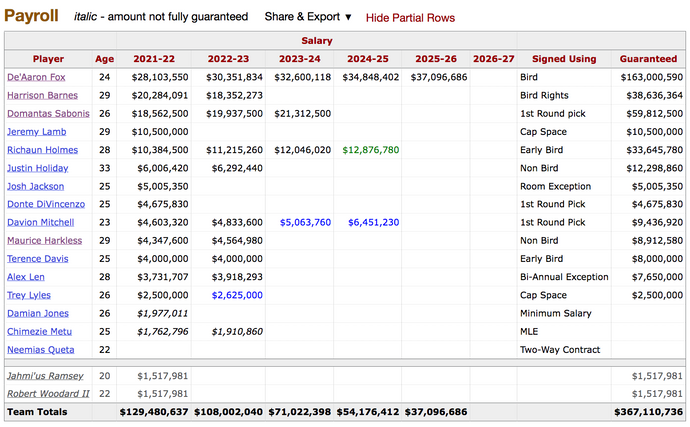Click De'Aaron Fox guaranteed $163,000,590
The height and width of the screenshot is (427, 690).
pyautogui.click(x=652, y=77)
